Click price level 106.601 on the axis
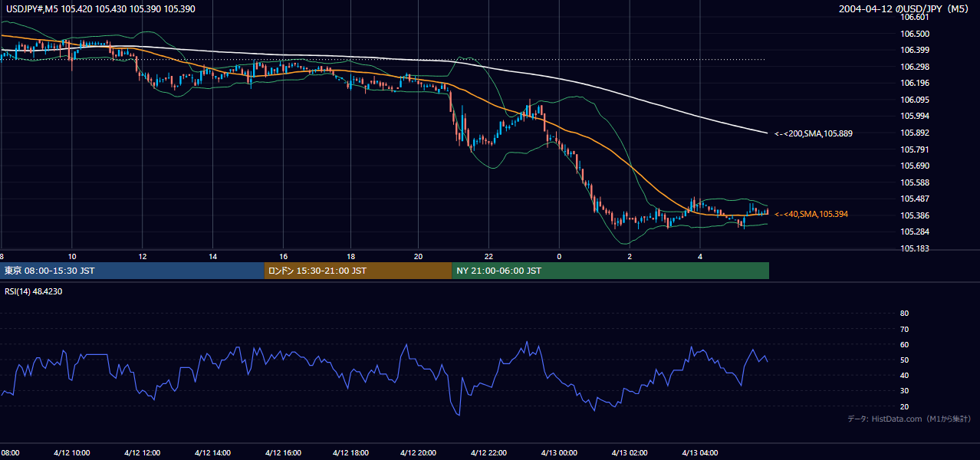Image resolution: width=980 pixels, height=460 pixels. coord(914,17)
